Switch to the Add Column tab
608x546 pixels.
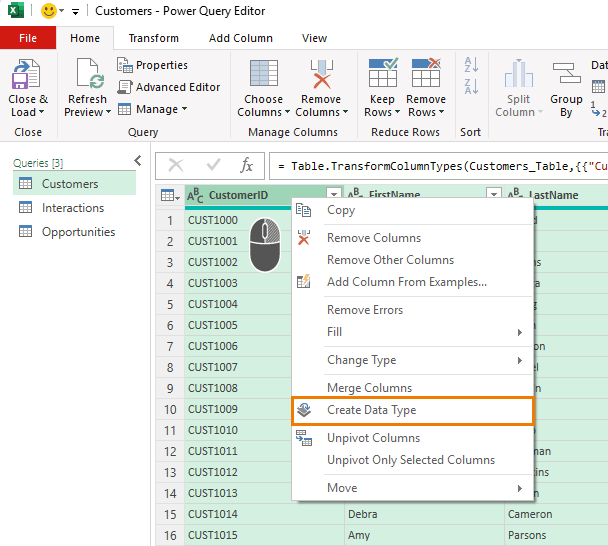click(241, 38)
